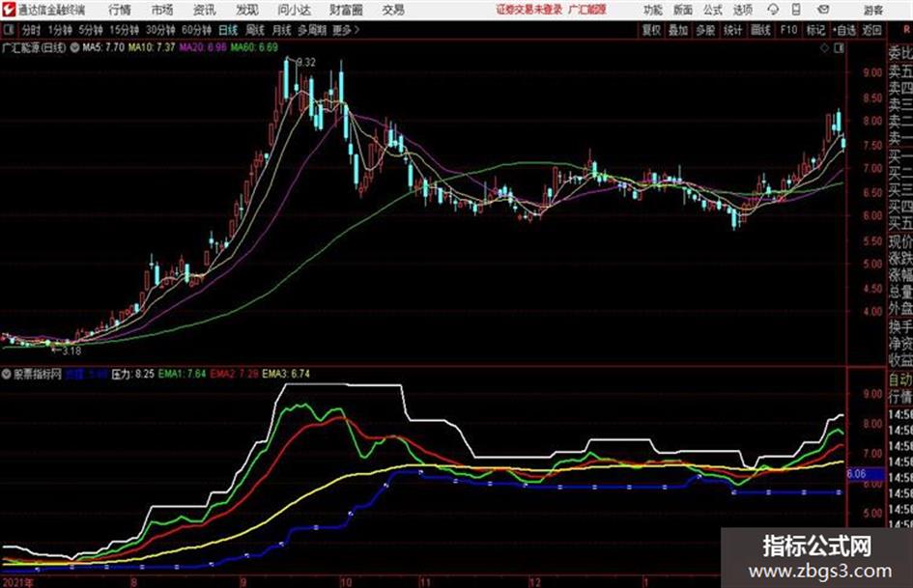Click the 3.18 low price marker

tap(71, 351)
